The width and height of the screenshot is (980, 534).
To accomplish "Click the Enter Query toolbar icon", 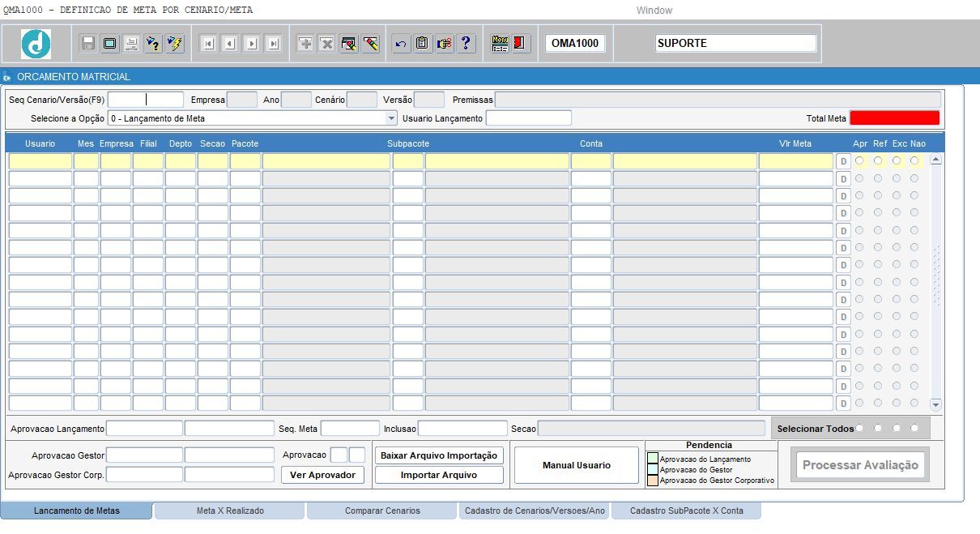I will 153,44.
